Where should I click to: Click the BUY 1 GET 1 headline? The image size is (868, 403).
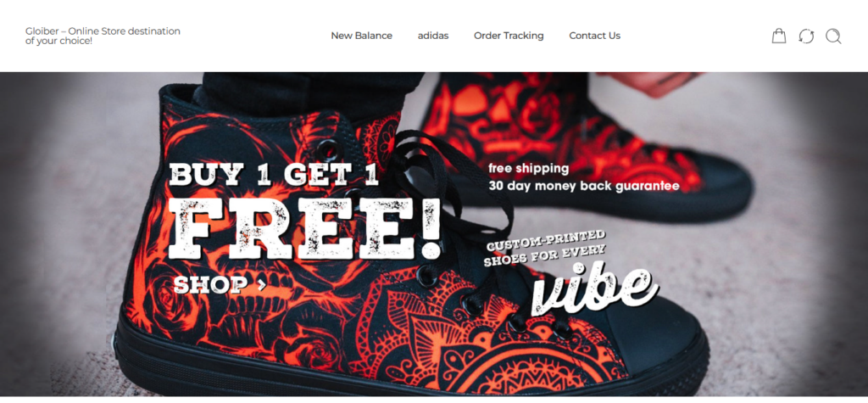point(274,174)
